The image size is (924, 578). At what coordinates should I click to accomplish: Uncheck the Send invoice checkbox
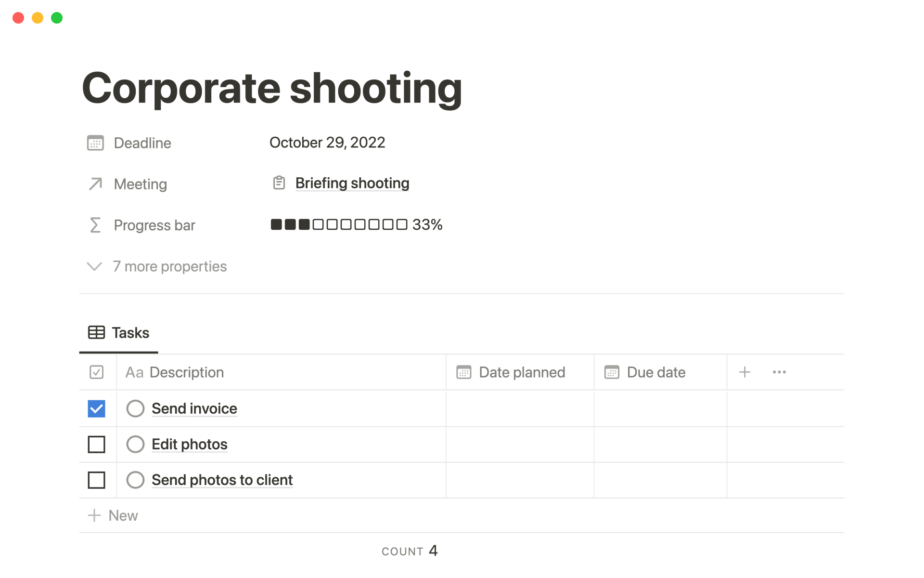click(96, 408)
